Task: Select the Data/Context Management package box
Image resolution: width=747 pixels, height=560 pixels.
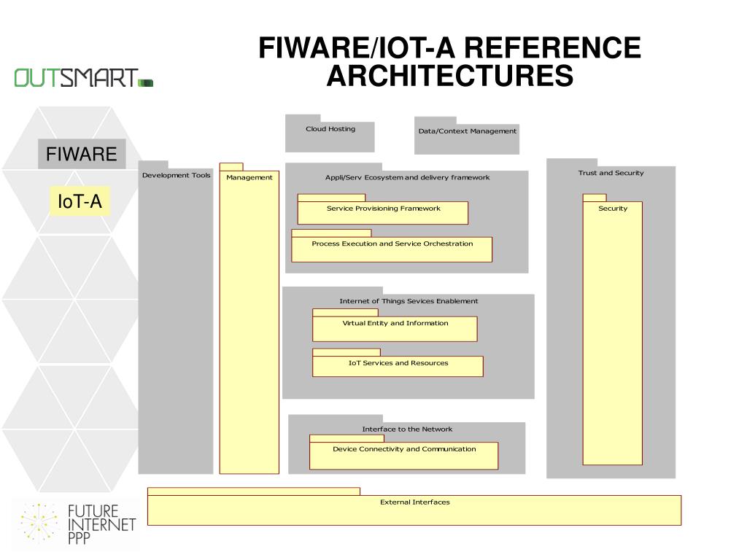Action: [467, 136]
